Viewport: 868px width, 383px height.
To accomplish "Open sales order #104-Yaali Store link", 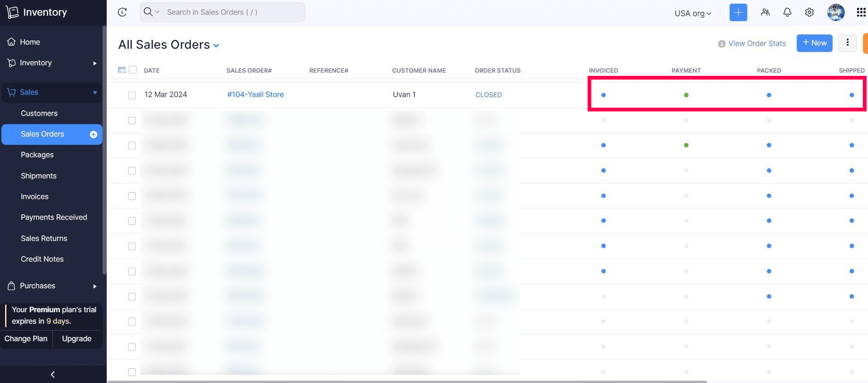I will (255, 94).
